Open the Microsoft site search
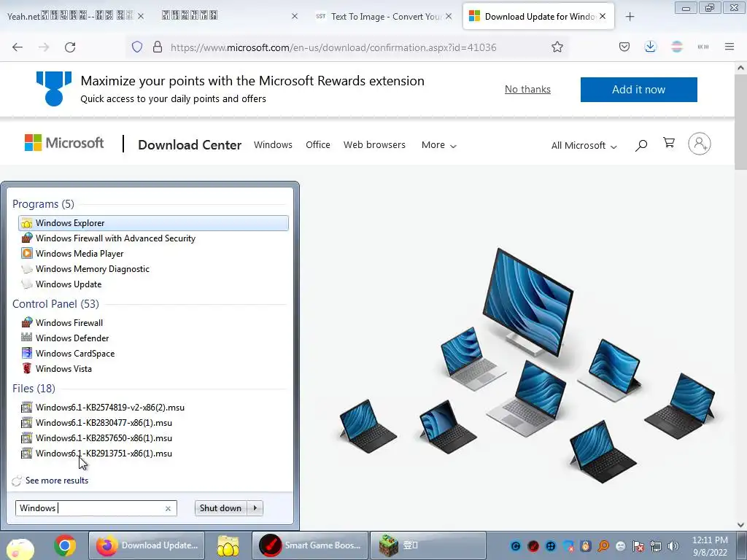 (640, 145)
